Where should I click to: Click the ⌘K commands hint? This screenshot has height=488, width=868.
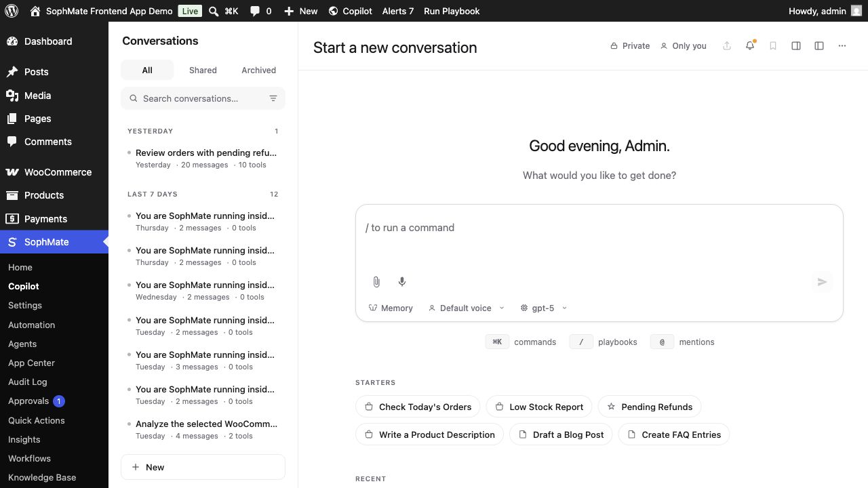(521, 342)
